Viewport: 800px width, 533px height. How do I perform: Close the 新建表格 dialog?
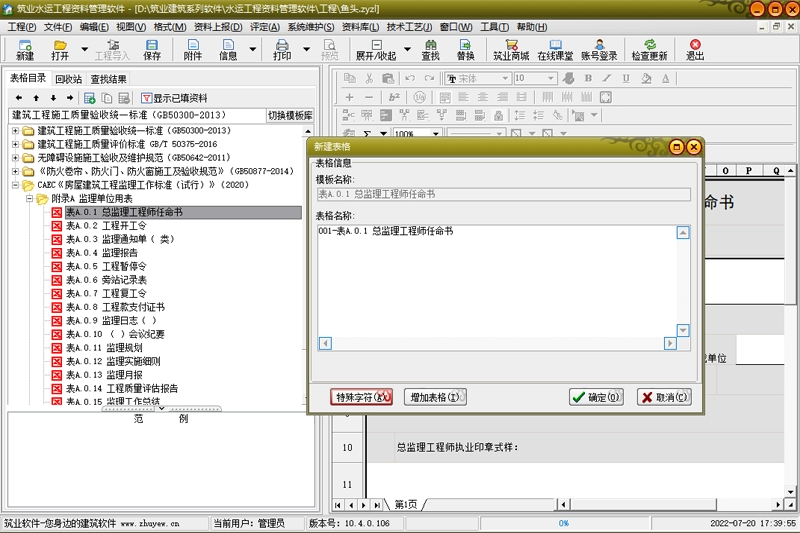pyautogui.click(x=693, y=147)
